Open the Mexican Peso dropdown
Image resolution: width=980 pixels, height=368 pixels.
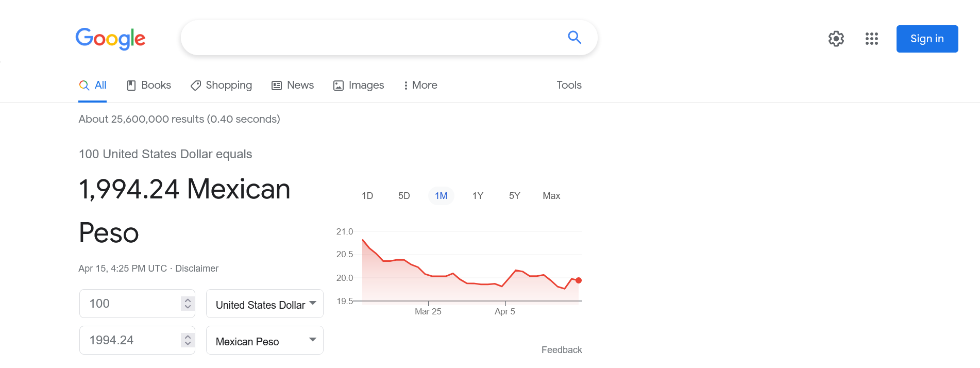click(264, 340)
